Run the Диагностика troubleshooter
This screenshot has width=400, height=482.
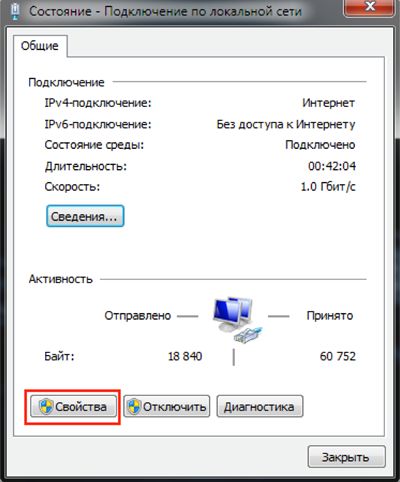pos(260,406)
